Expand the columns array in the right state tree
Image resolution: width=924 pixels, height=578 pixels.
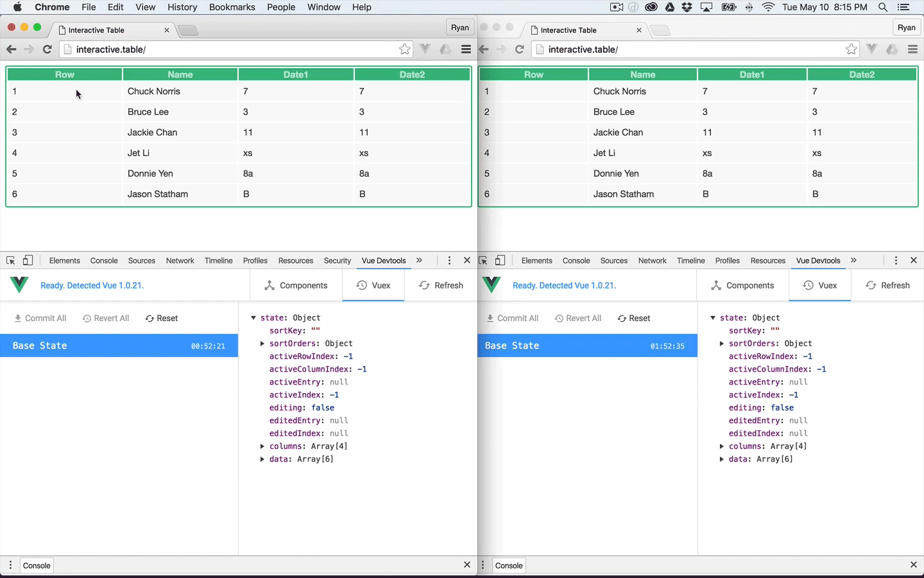[722, 446]
